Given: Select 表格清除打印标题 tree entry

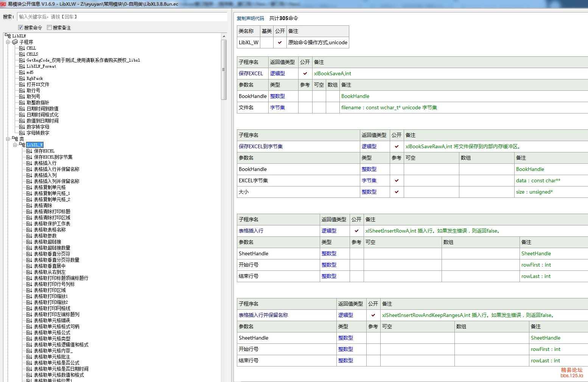Looking at the screenshot, I should (x=52, y=211).
